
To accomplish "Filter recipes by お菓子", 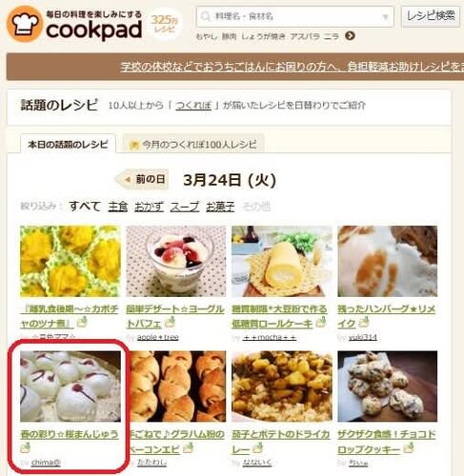I will (220, 207).
